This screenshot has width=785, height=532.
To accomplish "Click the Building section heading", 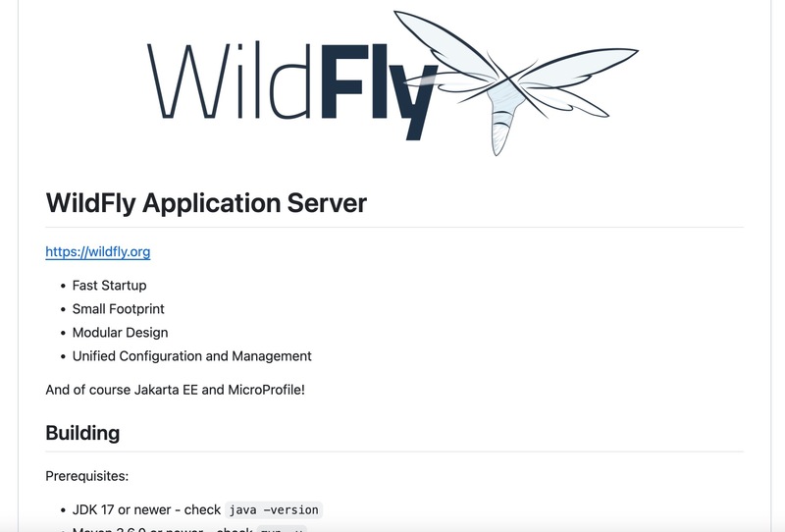I will (82, 433).
